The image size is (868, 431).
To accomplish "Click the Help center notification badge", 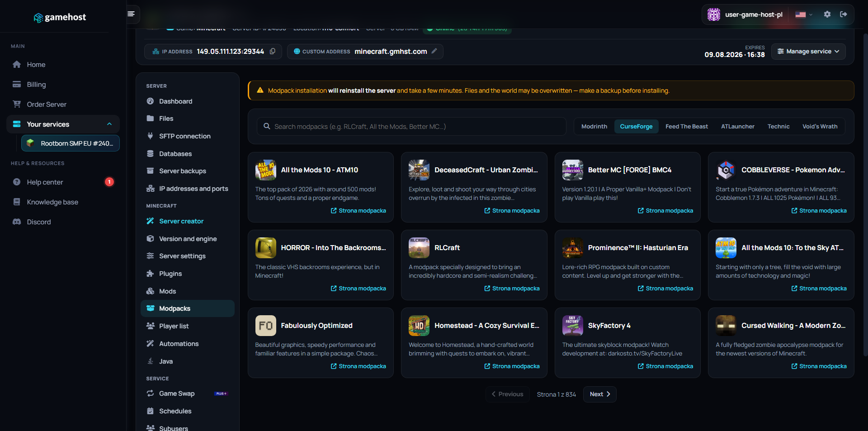I will click(109, 182).
